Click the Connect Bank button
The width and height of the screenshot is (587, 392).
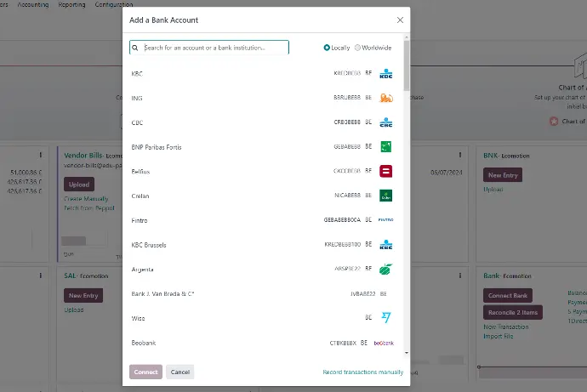(508, 296)
